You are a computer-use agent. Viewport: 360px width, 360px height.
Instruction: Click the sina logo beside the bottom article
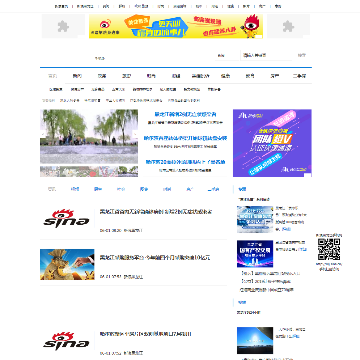[x=67, y=341]
